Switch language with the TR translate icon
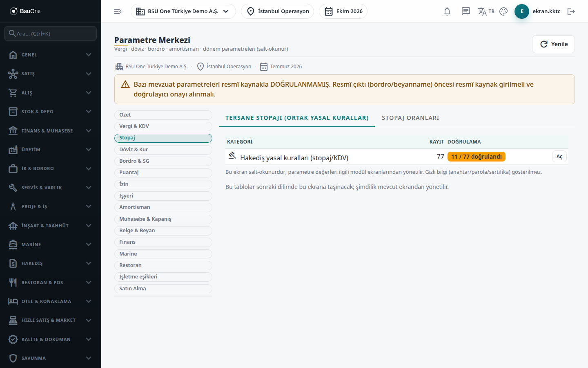The height and width of the screenshot is (368, 588). (486, 11)
